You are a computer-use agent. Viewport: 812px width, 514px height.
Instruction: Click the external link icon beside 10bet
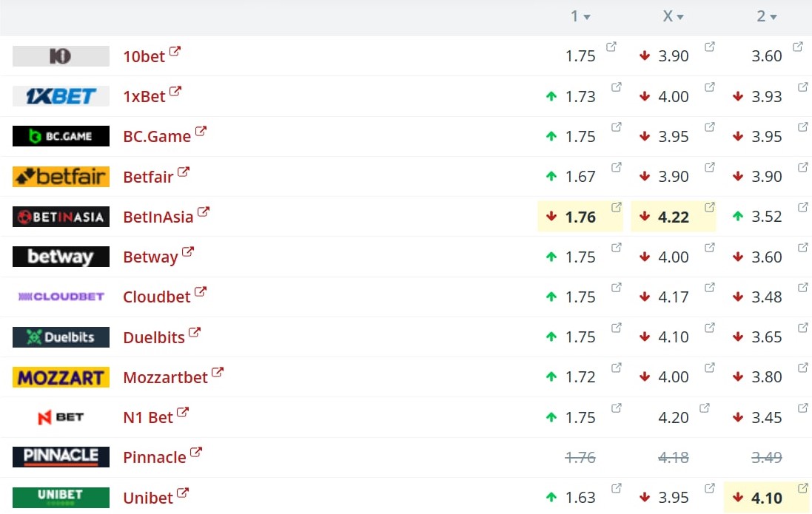[x=175, y=52]
